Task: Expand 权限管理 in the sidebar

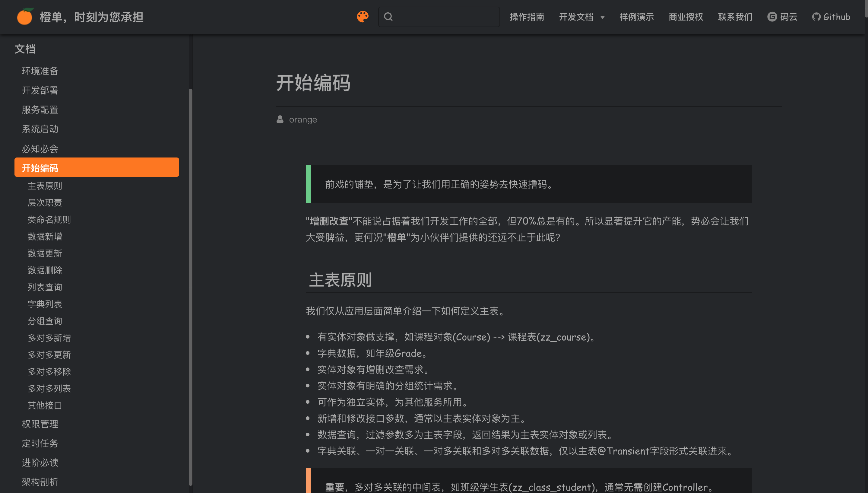Action: pyautogui.click(x=40, y=424)
